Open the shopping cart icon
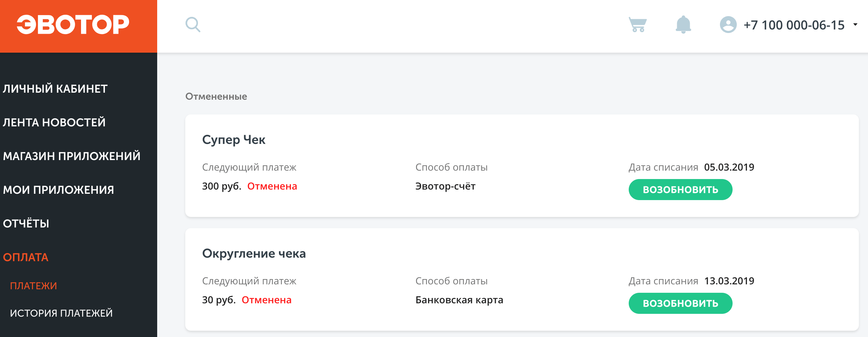This screenshot has height=337, width=868. 637,25
